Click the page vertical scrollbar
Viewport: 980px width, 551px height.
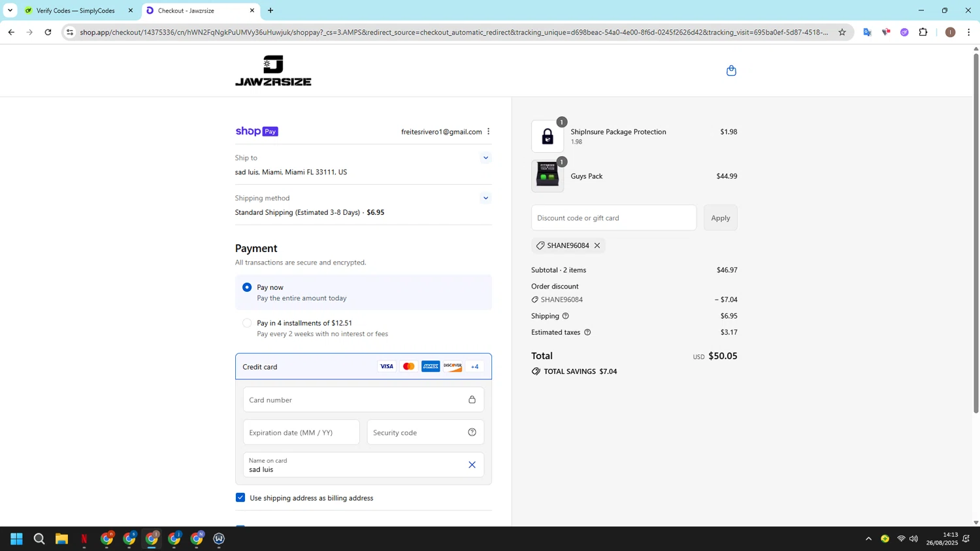point(976,232)
